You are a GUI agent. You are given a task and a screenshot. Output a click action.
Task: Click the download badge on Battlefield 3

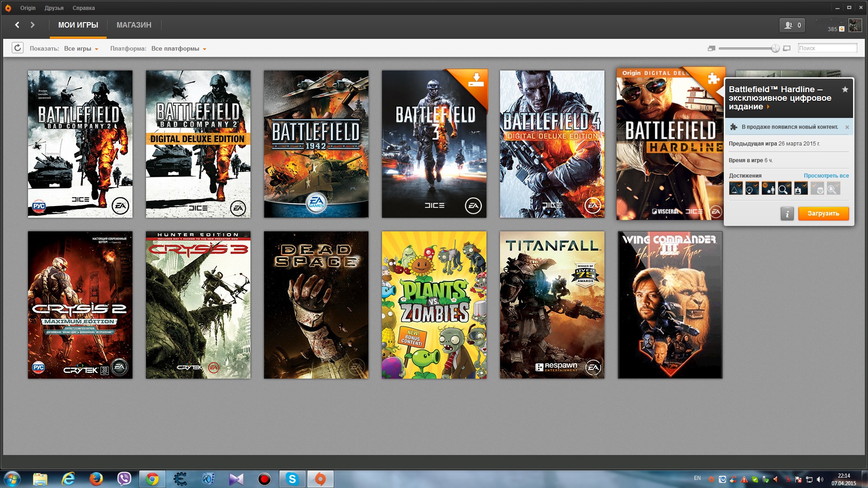(476, 80)
